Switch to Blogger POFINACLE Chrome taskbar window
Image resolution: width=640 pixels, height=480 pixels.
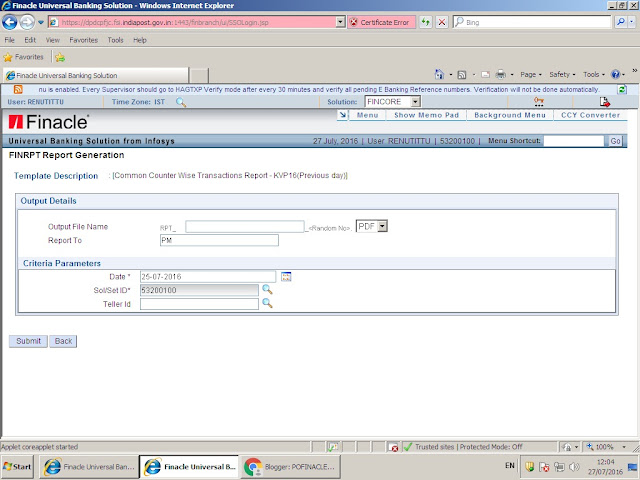point(290,467)
